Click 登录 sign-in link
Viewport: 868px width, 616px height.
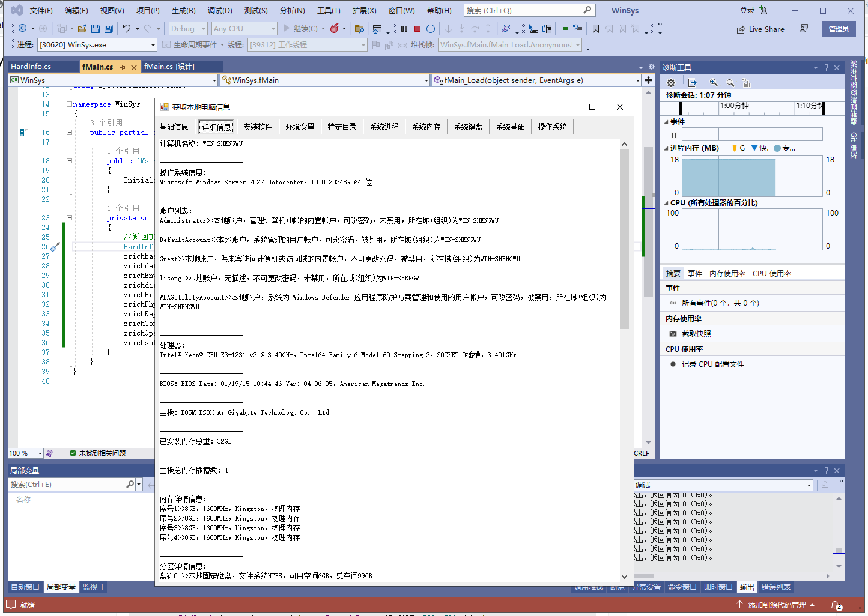[747, 10]
